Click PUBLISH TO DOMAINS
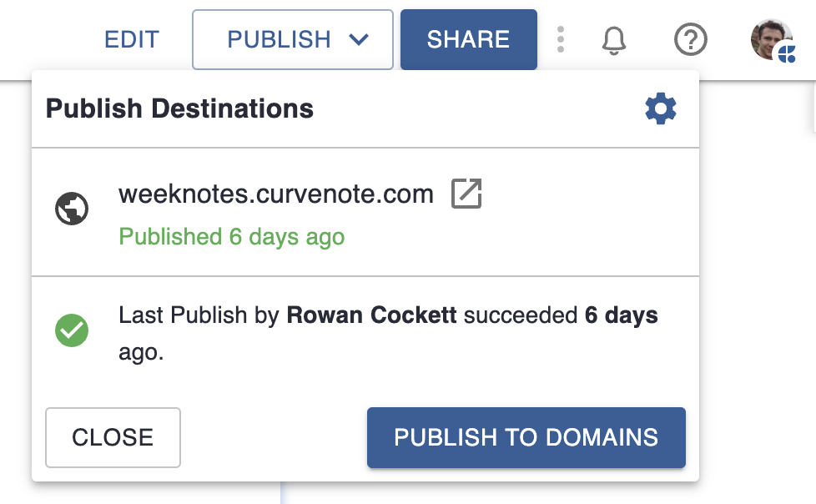816x504 pixels. pos(526,437)
